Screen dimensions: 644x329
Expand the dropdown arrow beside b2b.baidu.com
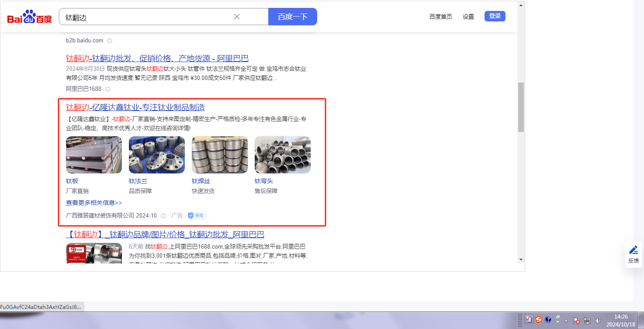[x=110, y=41]
